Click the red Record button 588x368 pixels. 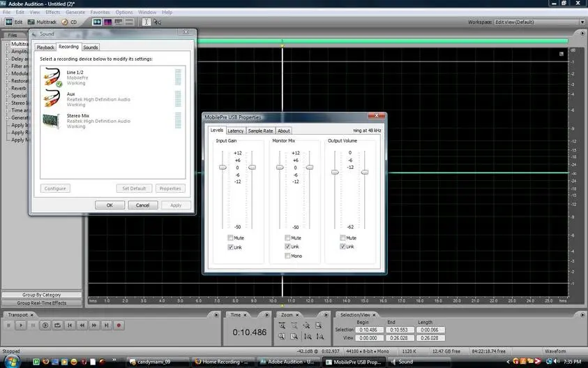(119, 325)
